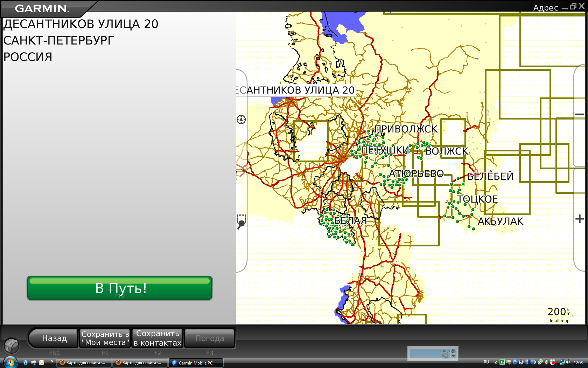Open first Карты для навигат... Firefox taskbar window
The image size is (588, 368).
[84, 363]
